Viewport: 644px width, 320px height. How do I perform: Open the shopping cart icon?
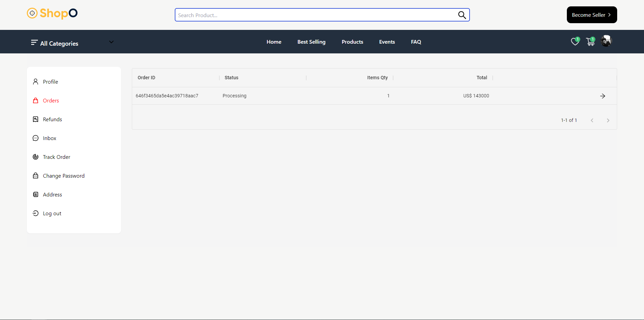(x=590, y=42)
